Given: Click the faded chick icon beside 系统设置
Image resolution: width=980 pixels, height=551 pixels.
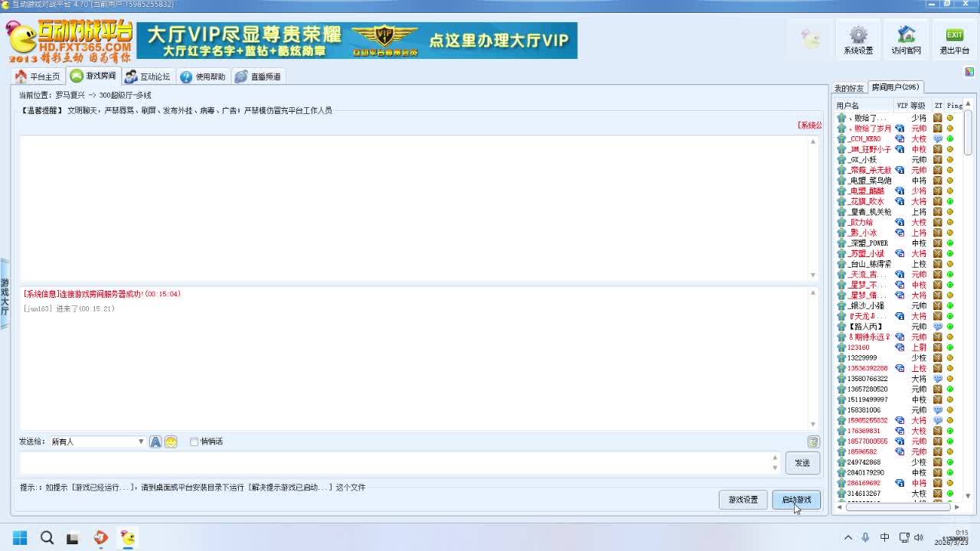Looking at the screenshot, I should point(811,38).
